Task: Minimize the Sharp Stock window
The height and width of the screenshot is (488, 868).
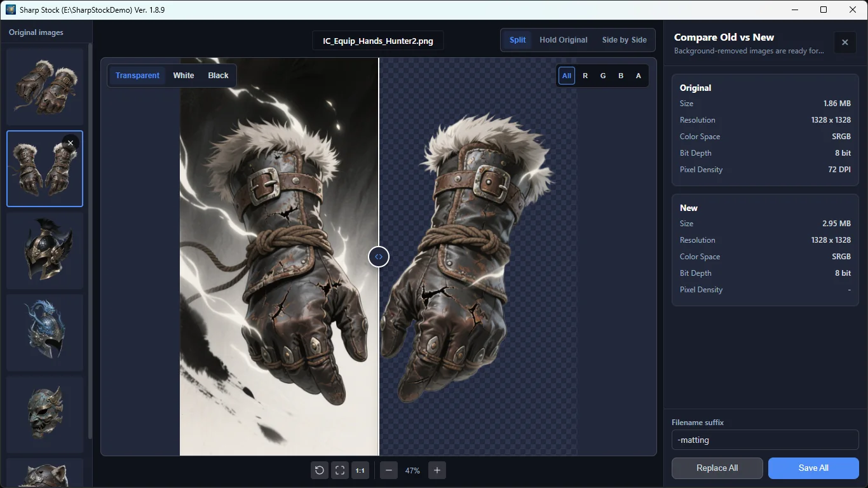Action: (x=794, y=10)
